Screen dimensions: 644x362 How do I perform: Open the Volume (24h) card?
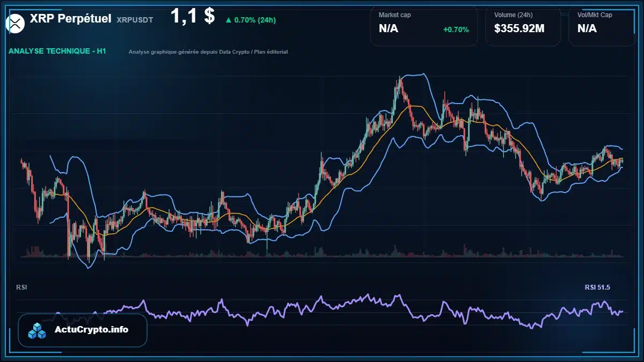(x=523, y=26)
